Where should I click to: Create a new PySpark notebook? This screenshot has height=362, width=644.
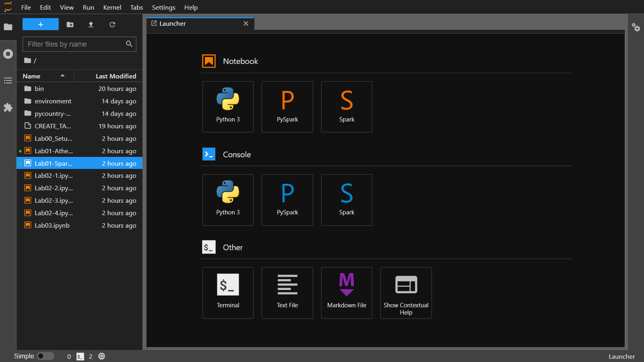(287, 107)
